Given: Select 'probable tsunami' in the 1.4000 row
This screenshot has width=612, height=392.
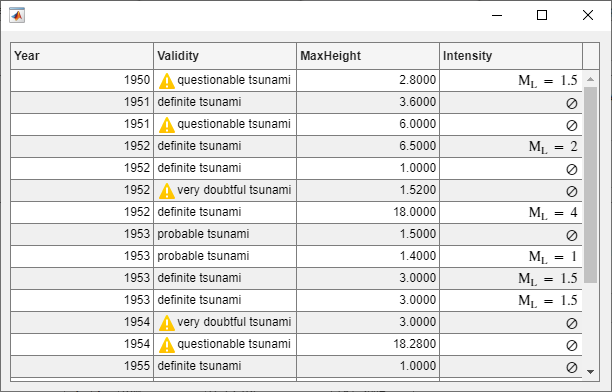Looking at the screenshot, I should coord(203,256).
